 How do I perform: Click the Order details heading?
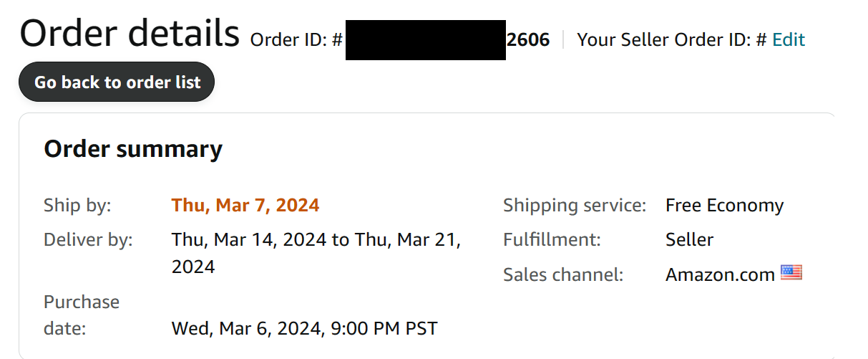[130, 32]
